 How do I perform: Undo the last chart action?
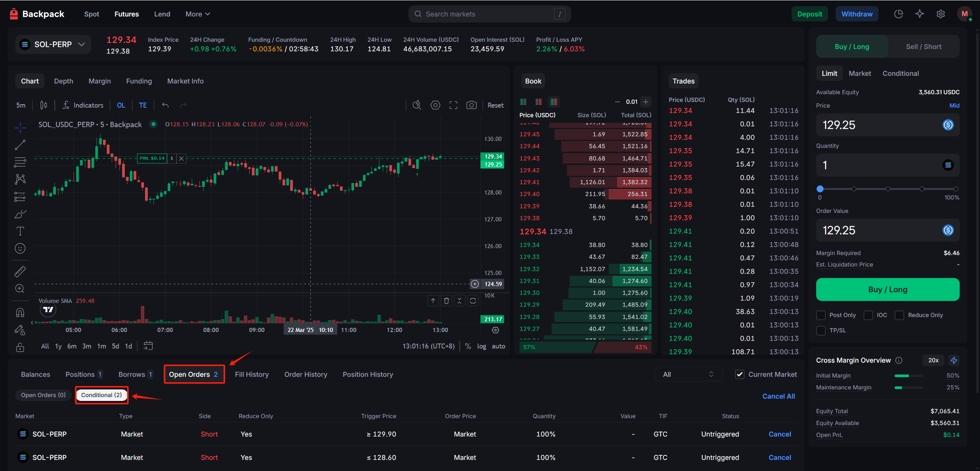[x=165, y=105]
